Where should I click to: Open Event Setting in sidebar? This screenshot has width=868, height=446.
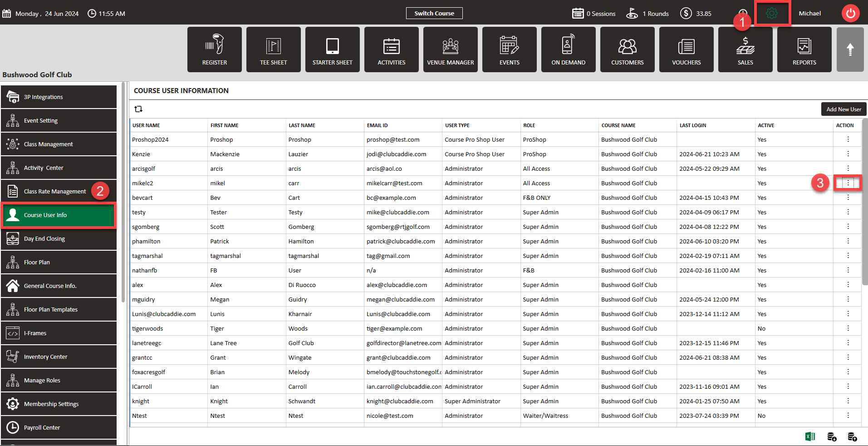click(x=59, y=120)
